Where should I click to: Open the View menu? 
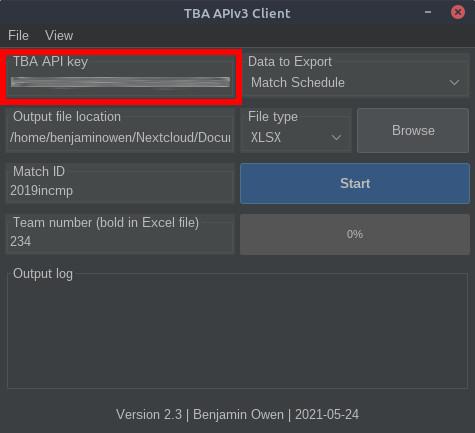[x=59, y=35]
